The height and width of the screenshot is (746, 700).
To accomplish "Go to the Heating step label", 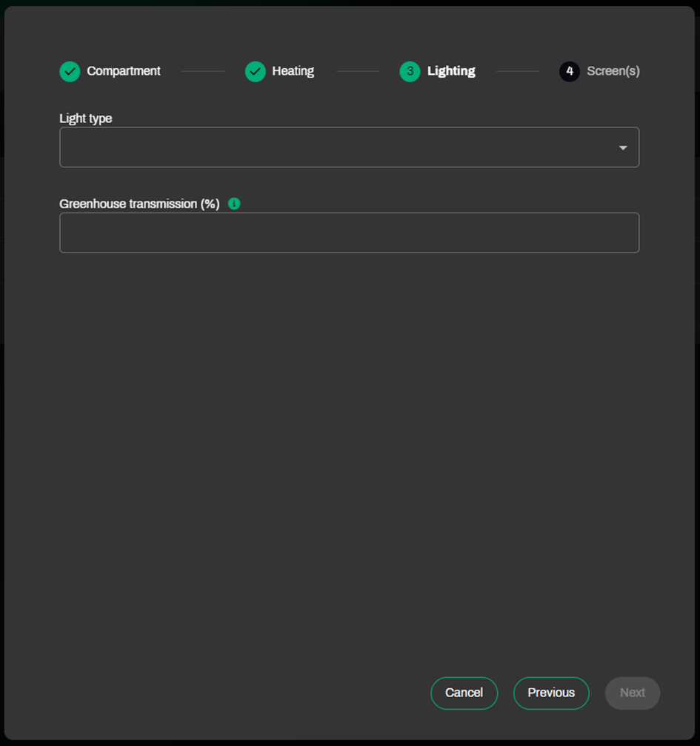I will 293,71.
